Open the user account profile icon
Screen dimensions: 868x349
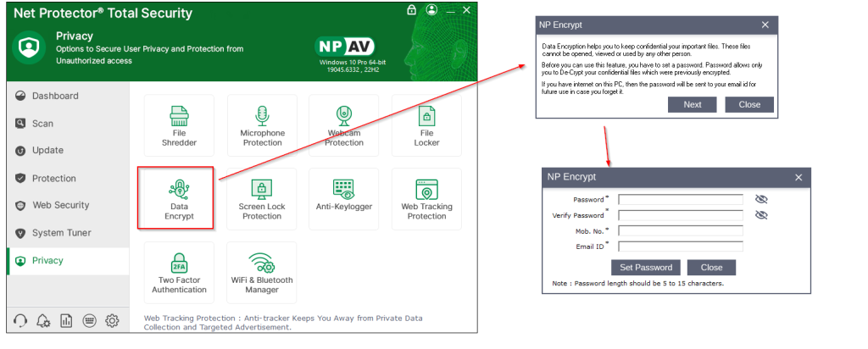(432, 10)
